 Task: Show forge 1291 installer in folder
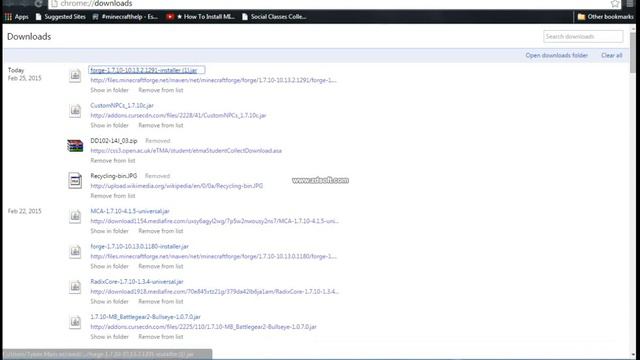tap(109, 90)
